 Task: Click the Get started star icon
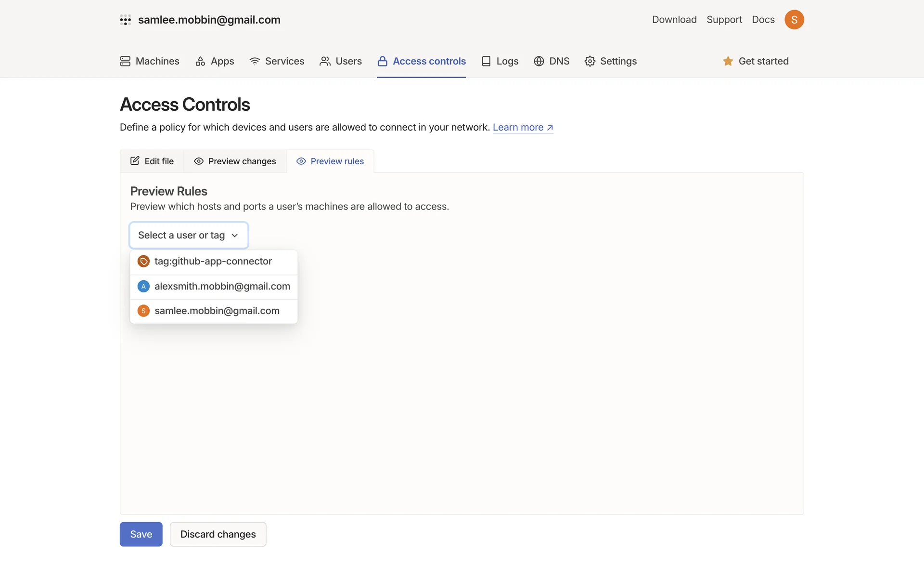pos(728,61)
